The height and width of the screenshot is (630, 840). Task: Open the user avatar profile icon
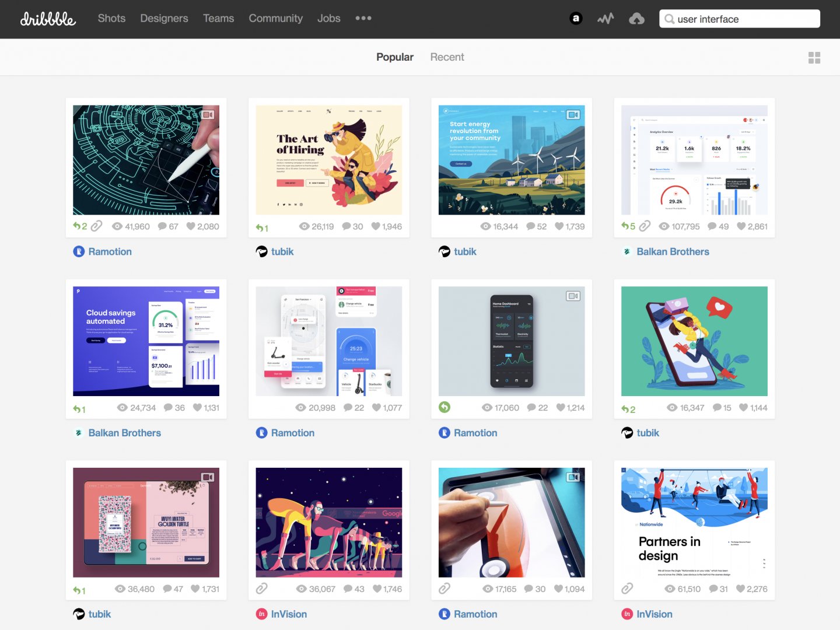576,18
